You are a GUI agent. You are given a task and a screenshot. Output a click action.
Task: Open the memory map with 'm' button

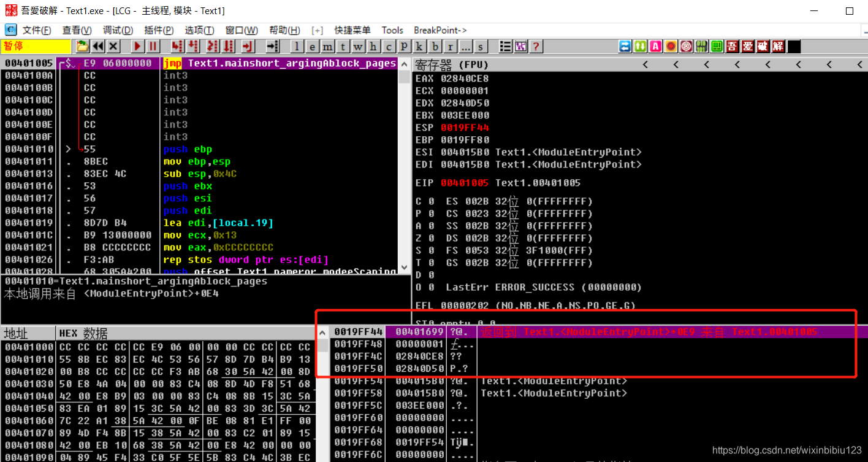pyautogui.click(x=328, y=47)
